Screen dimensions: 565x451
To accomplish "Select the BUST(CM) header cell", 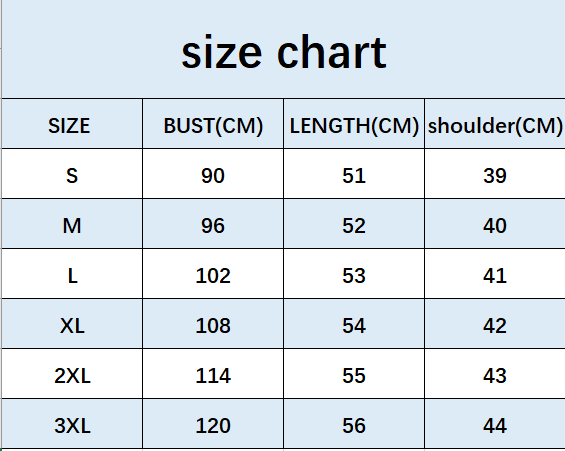I will (213, 124).
